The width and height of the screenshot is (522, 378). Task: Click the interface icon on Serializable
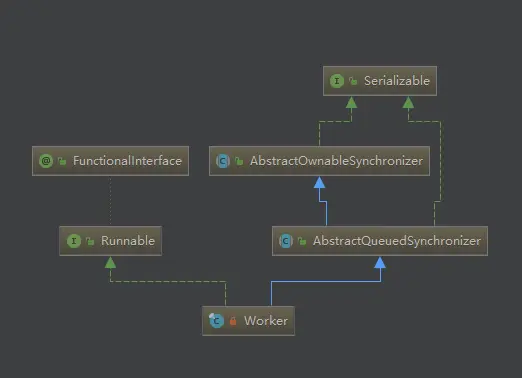[337, 81]
